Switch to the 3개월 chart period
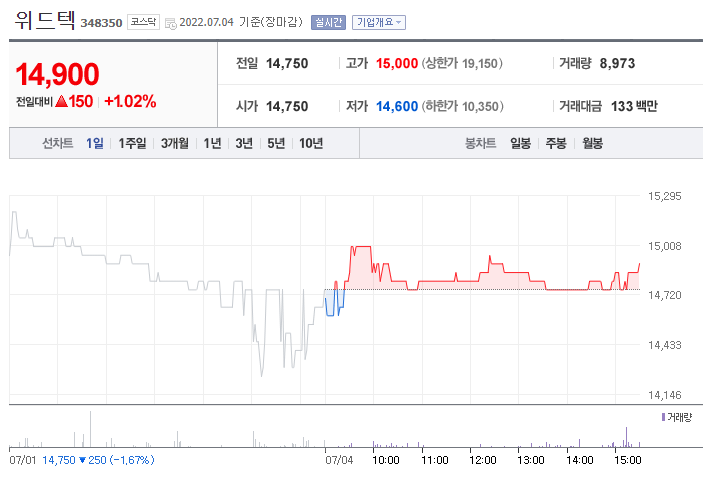Image resolution: width=703 pixels, height=484 pixels. click(x=175, y=143)
